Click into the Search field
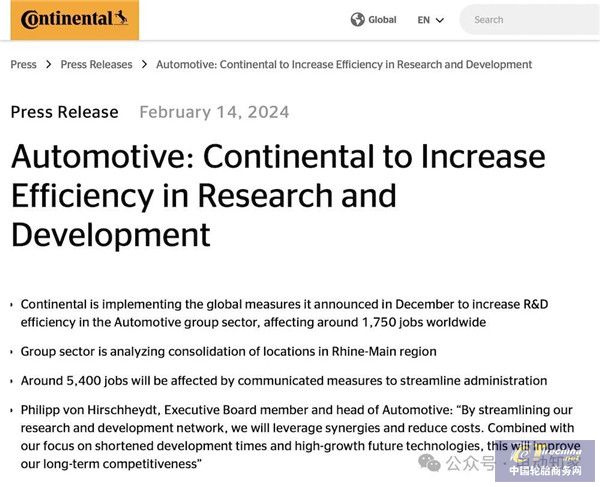Image resolution: width=600 pixels, height=487 pixels. [x=530, y=20]
